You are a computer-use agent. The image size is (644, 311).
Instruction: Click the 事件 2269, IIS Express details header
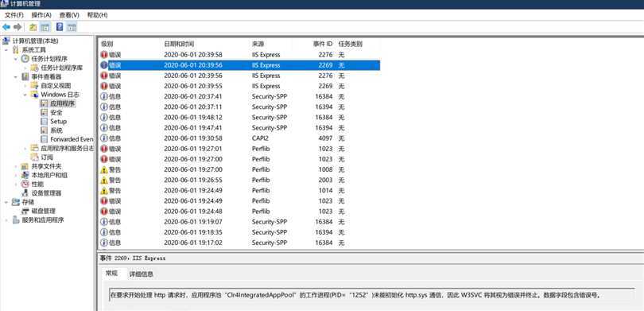[133, 259]
